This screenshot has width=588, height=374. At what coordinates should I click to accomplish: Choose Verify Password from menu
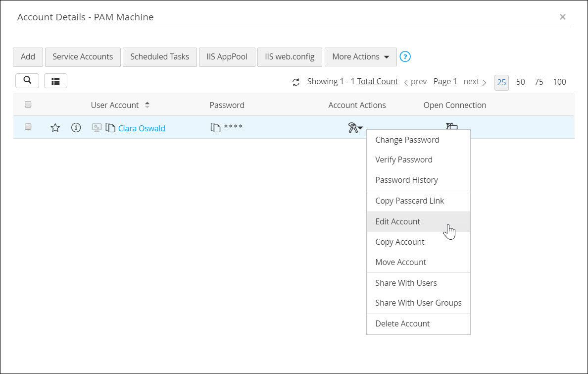(x=418, y=160)
